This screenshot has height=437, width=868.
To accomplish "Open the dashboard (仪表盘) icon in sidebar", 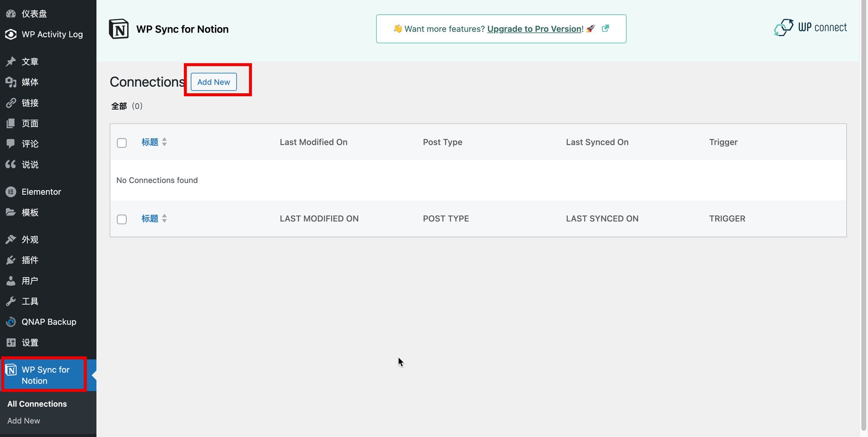I will coord(11,14).
